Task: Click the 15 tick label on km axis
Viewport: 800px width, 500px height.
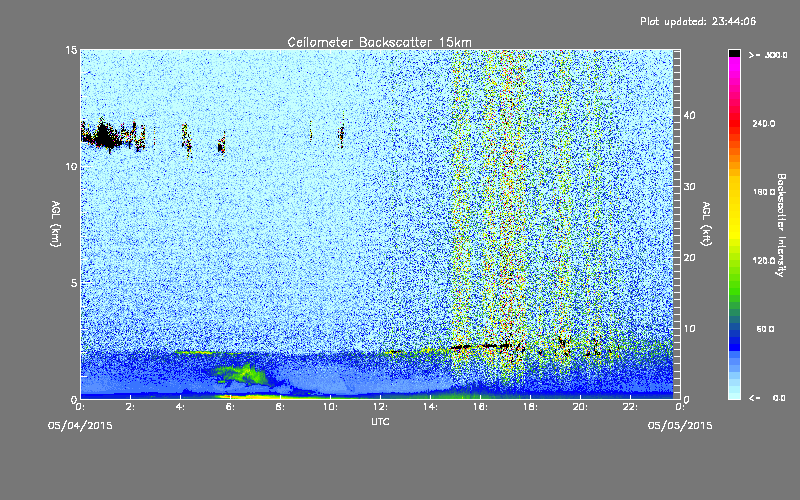Action: [71, 50]
